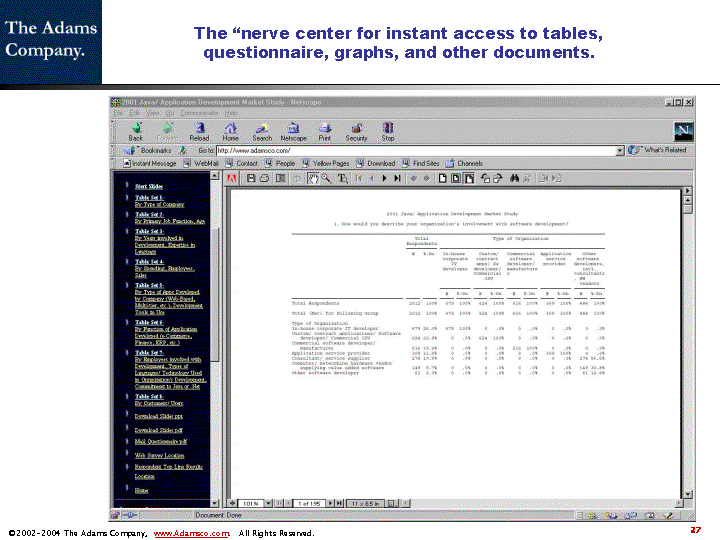Screen dimensions: 720x540
Task: Click the Netscape Back button
Action: coord(135,131)
